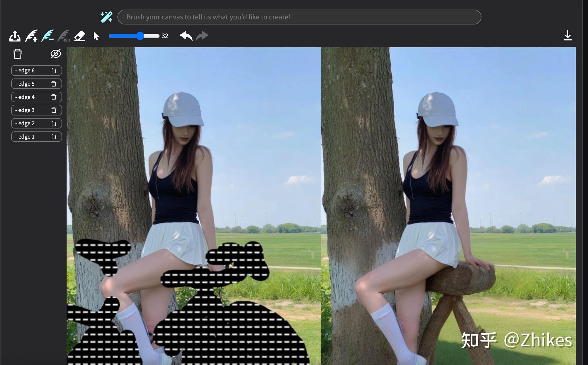The height and width of the screenshot is (365, 588).
Task: Select the RGB color brush tool
Action: pos(63,36)
